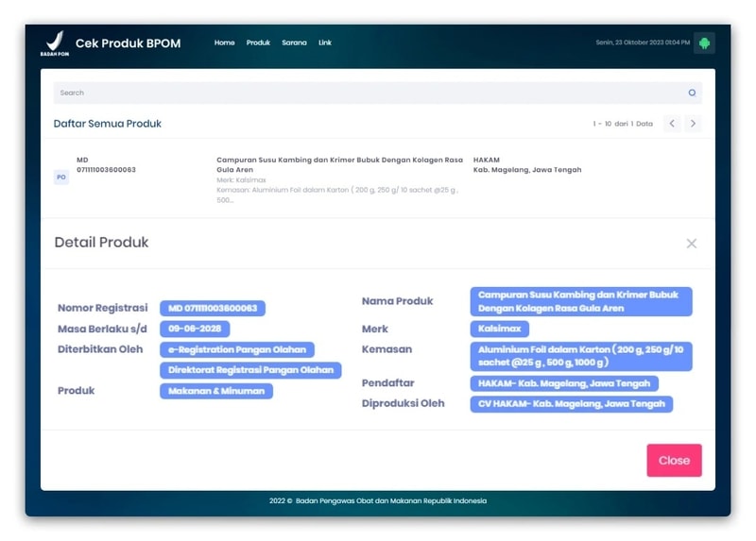Click the Android app icon in header
This screenshot has width=756, height=541.
coord(704,42)
